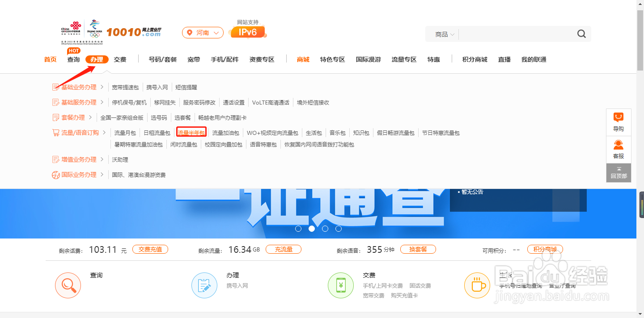Viewport: 644px width, 318px height.
Task: Select the magnifier search icon
Action: click(x=581, y=33)
